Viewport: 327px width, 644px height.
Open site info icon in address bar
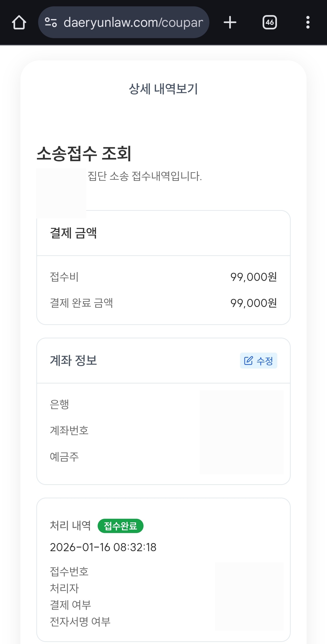pyautogui.click(x=51, y=22)
